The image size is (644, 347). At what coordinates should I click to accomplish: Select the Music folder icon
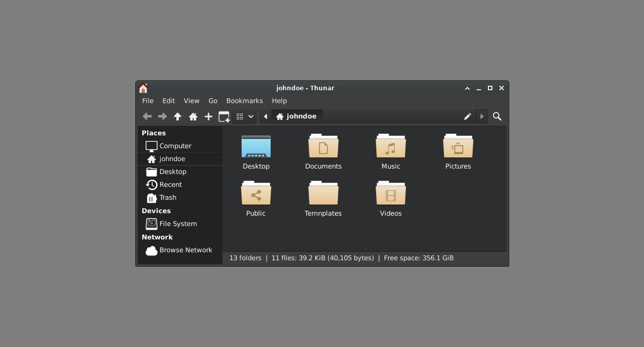pos(391,146)
